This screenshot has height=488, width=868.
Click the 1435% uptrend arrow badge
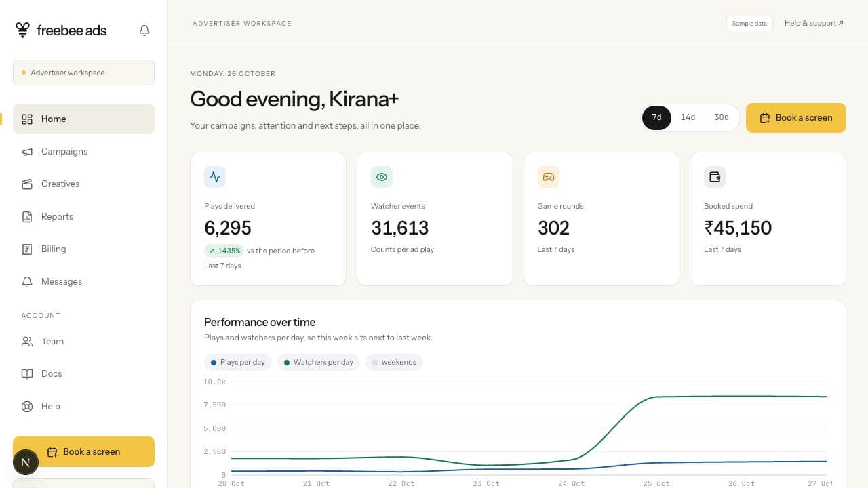pos(224,251)
